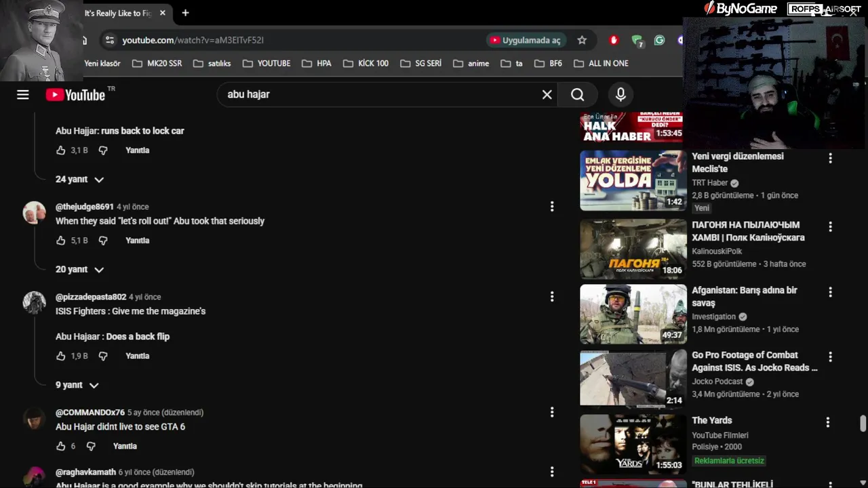868x488 pixels.
Task: Click the red extension icon in toolbar
Action: pyautogui.click(x=614, y=40)
